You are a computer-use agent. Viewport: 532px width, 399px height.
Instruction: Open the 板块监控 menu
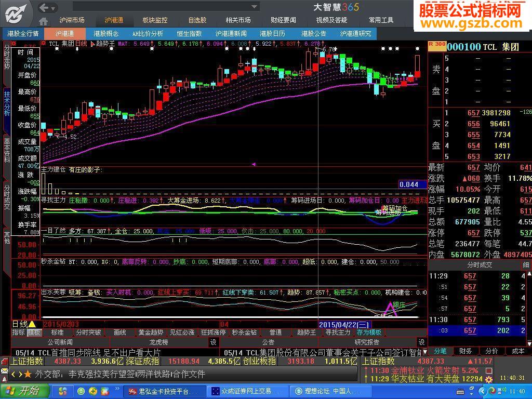pos(155,20)
